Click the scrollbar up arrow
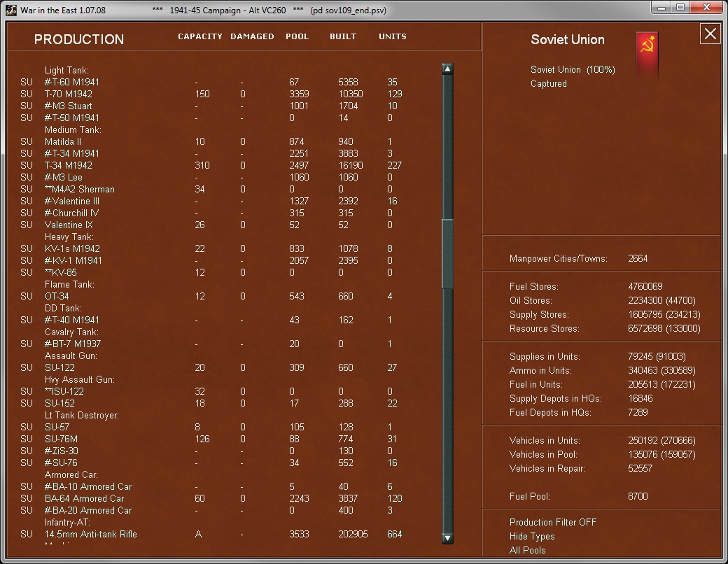This screenshot has height=564, width=728. 447,69
